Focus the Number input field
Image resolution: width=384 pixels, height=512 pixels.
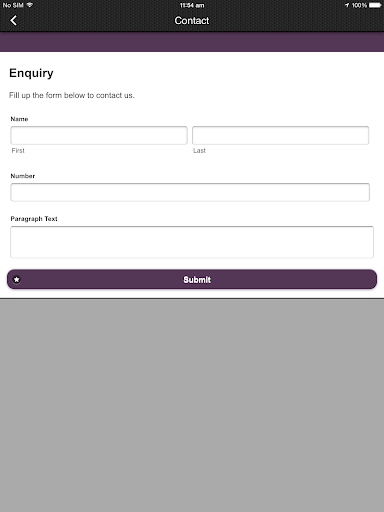190,192
